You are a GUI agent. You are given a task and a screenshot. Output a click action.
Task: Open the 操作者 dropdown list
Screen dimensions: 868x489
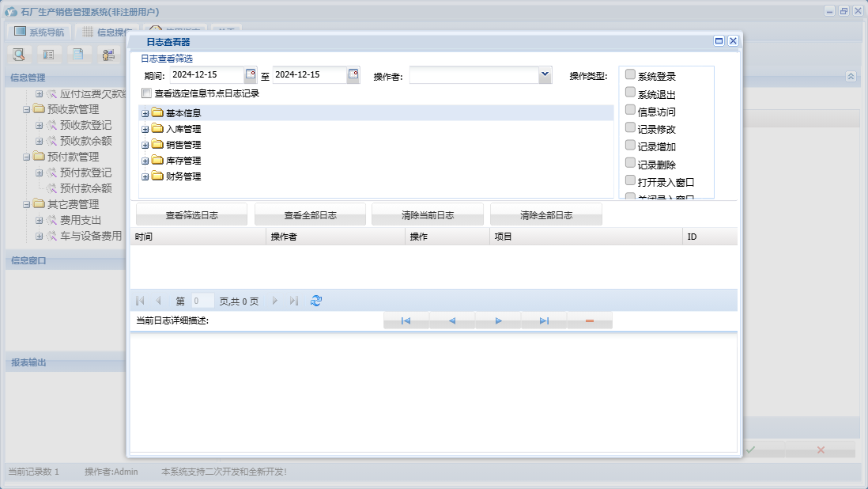(545, 74)
